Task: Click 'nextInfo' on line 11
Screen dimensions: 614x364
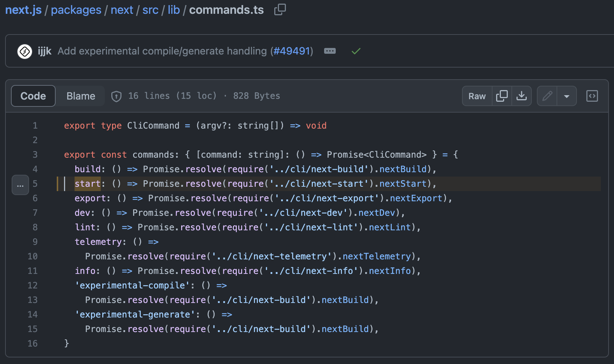Action: (390, 271)
